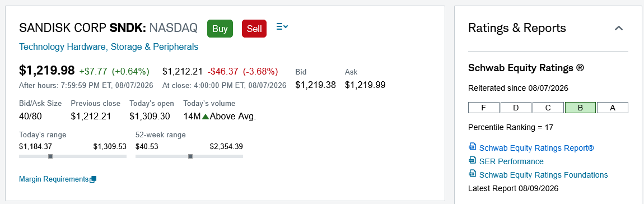Click the green Above Avg. volume triangle

point(206,117)
